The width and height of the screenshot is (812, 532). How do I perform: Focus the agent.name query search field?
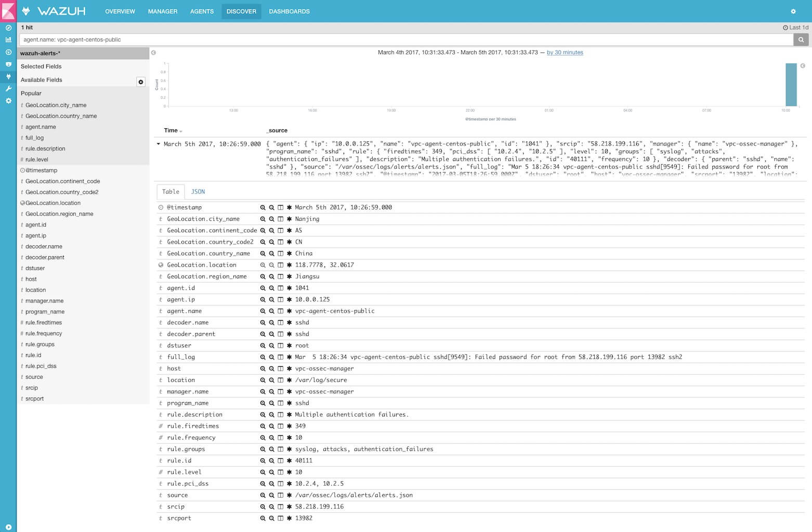point(406,39)
